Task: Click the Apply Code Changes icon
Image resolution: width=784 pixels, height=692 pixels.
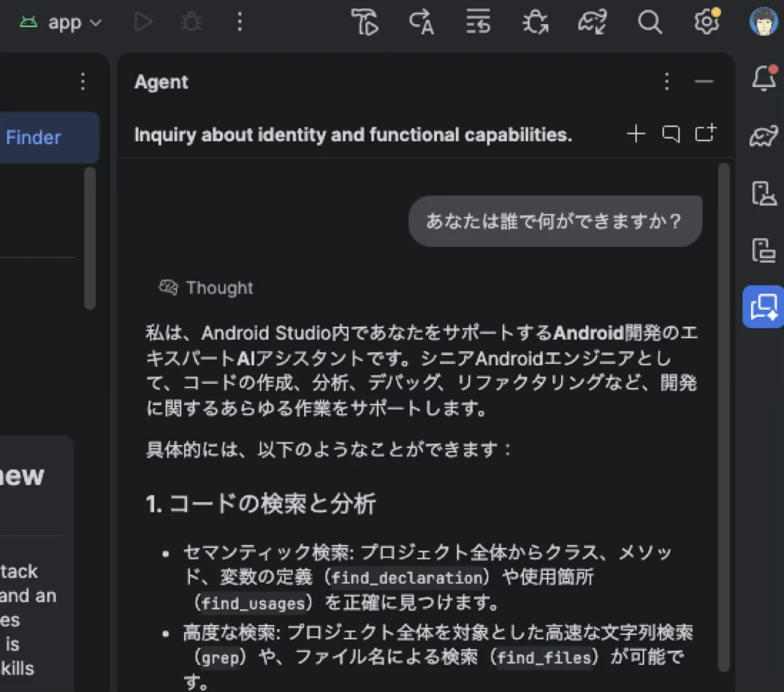Action: (478, 23)
